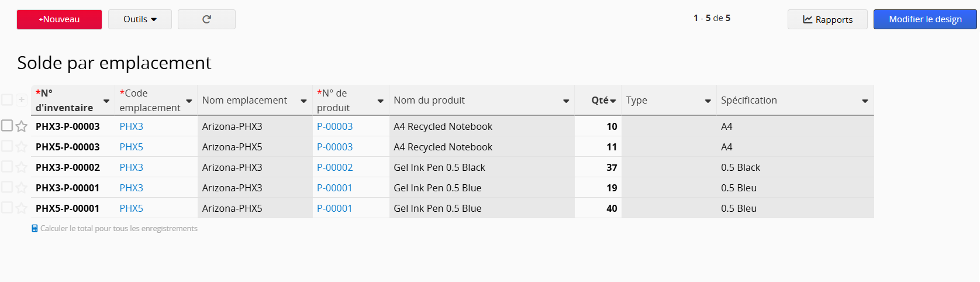980x282 pixels.
Task: Open the Spécification column dropdown arrow
Action: 865,101
